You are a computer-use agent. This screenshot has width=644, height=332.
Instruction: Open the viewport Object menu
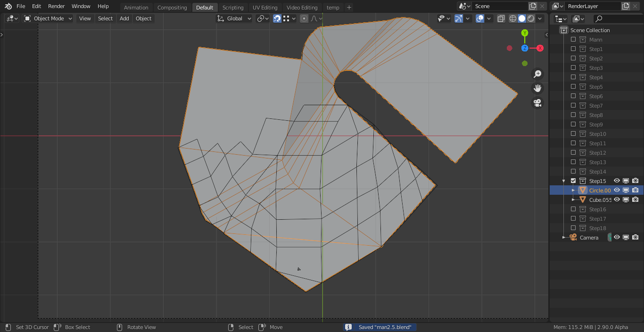(143, 19)
